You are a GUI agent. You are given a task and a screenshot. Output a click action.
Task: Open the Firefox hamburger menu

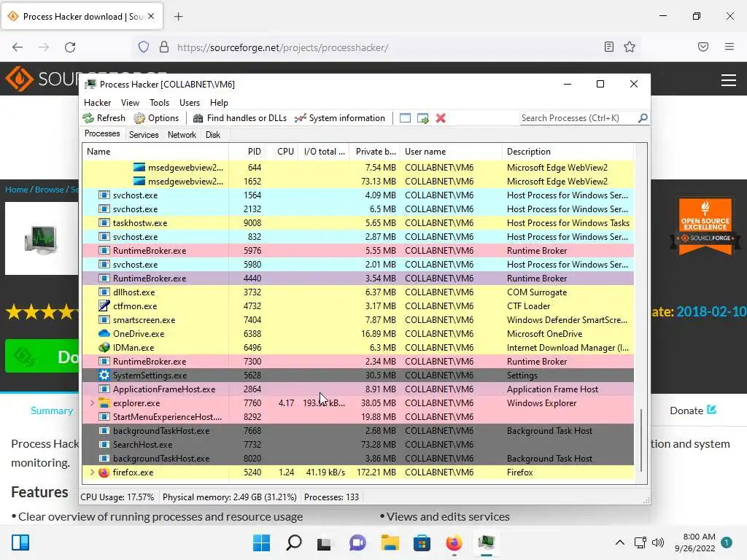click(729, 47)
